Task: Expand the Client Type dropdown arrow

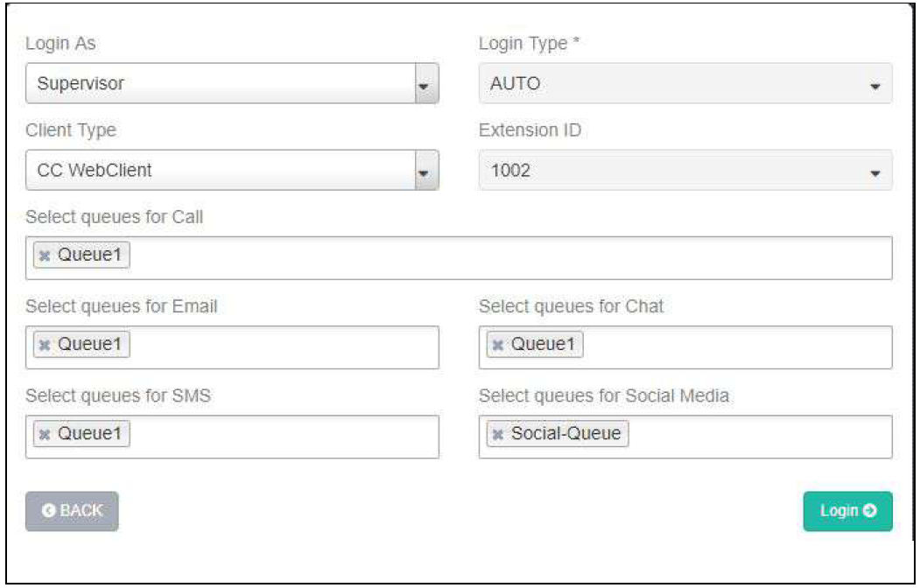Action: pyautogui.click(x=425, y=171)
